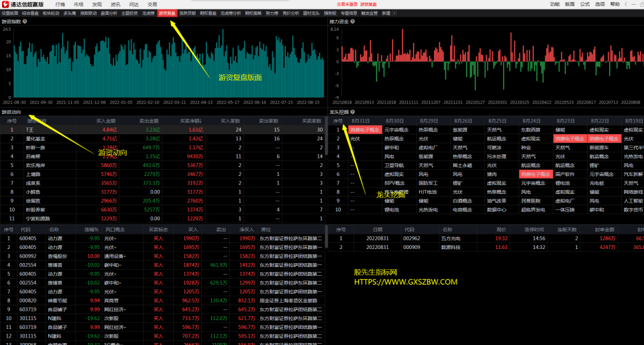Sort by 涨停时间 column header

[x=533, y=230]
